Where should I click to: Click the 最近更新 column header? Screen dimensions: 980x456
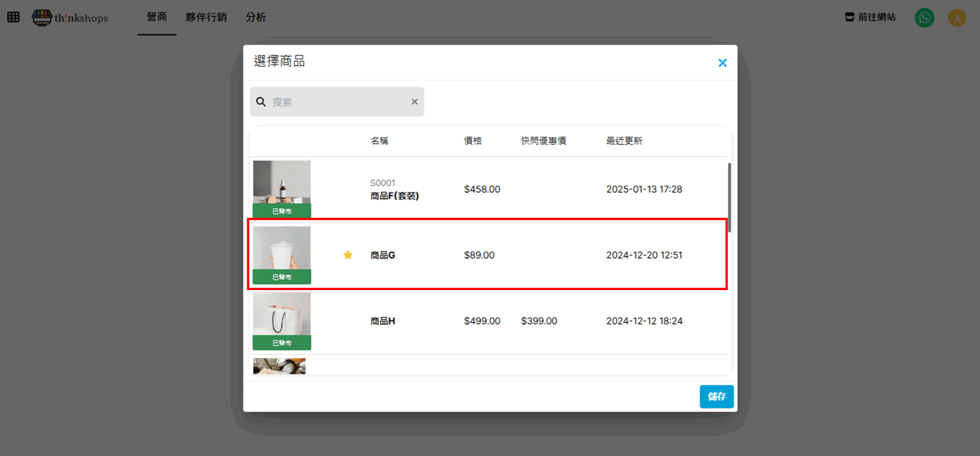(624, 141)
